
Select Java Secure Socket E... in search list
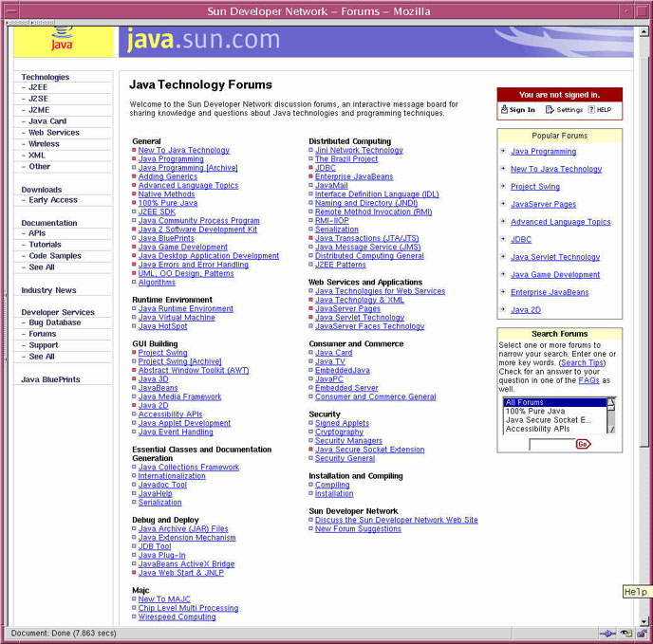[x=555, y=419]
